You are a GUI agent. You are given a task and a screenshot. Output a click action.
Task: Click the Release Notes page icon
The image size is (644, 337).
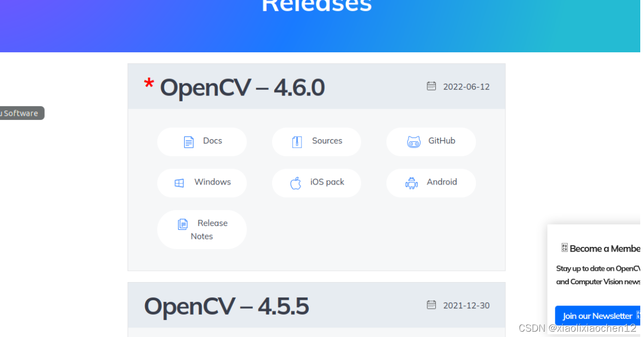(x=183, y=224)
